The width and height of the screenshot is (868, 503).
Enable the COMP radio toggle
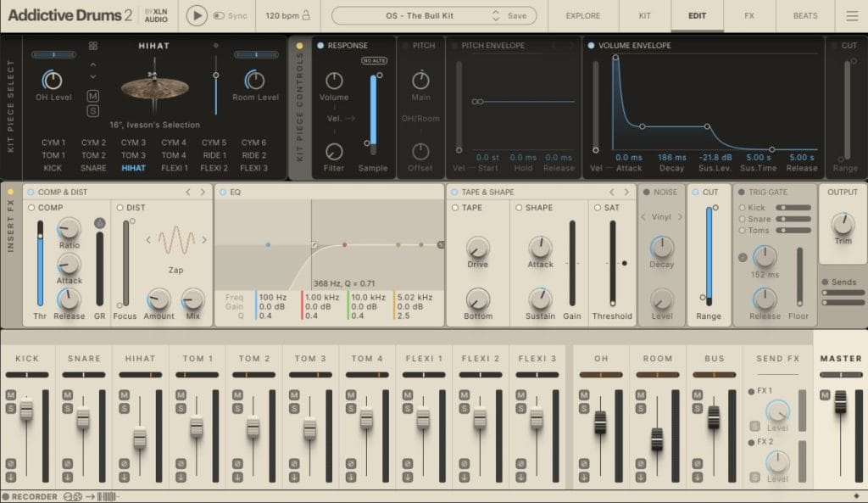(31, 207)
